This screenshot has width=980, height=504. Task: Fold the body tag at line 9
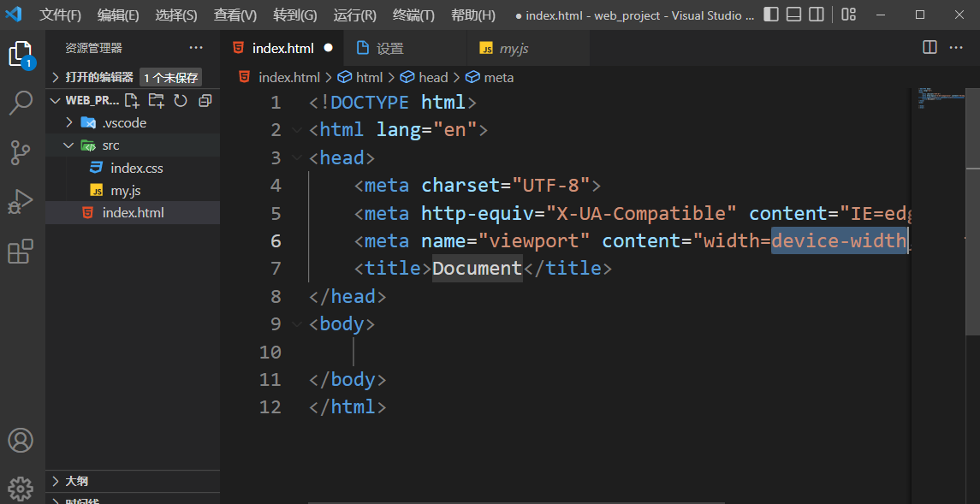tap(296, 323)
